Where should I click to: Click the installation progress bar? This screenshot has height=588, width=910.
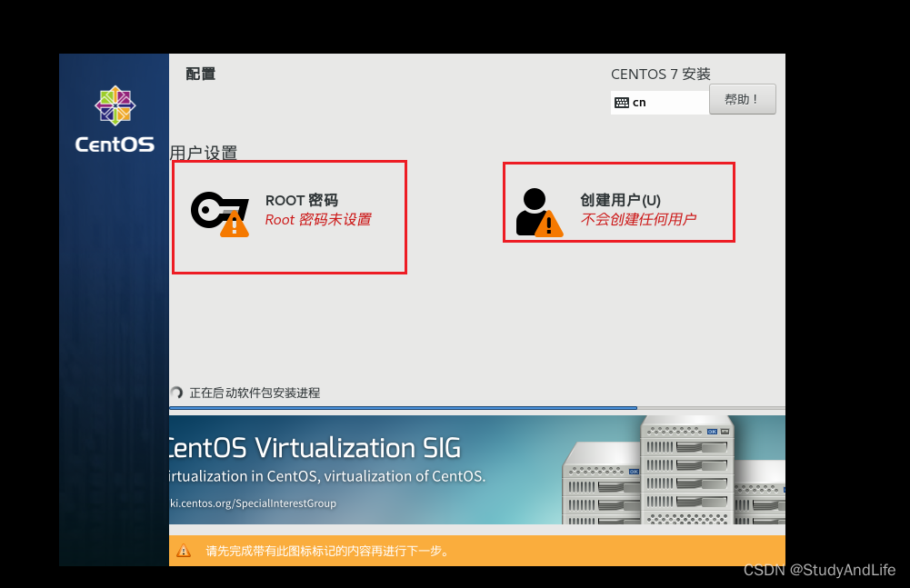coord(477,408)
